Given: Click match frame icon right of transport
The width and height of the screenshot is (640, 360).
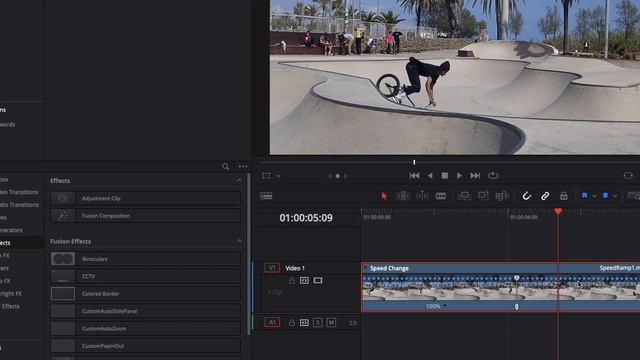Looking at the screenshot, I should (x=628, y=176).
